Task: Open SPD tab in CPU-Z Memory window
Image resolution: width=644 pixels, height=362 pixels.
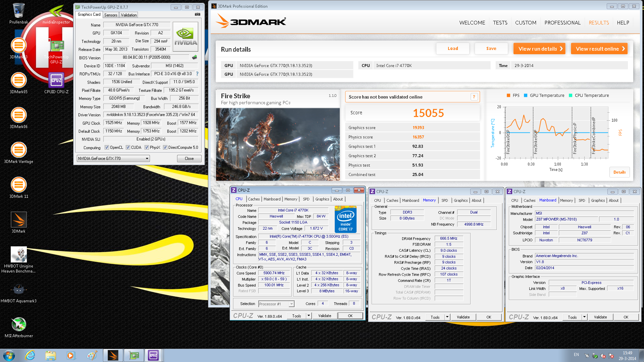Action: point(444,200)
